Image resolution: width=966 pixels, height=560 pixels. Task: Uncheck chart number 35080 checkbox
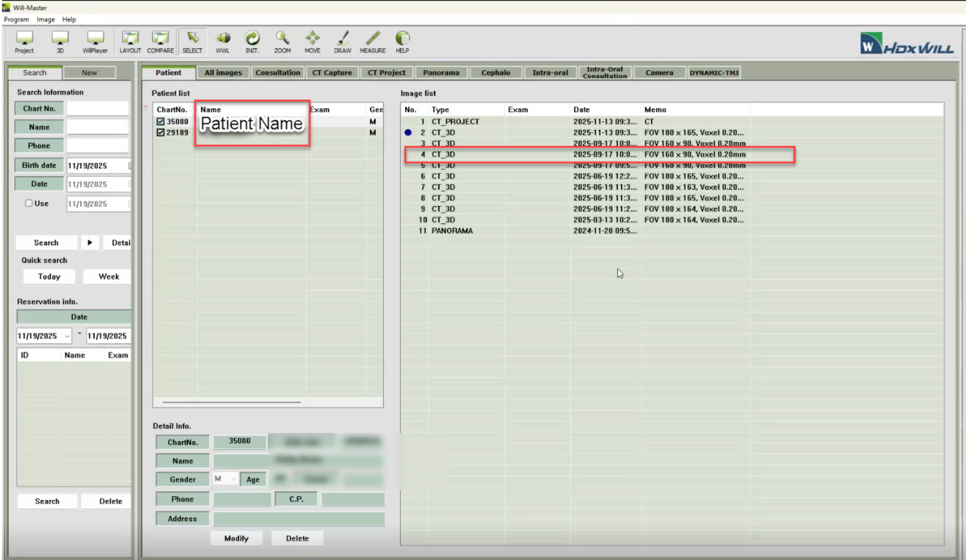click(160, 121)
